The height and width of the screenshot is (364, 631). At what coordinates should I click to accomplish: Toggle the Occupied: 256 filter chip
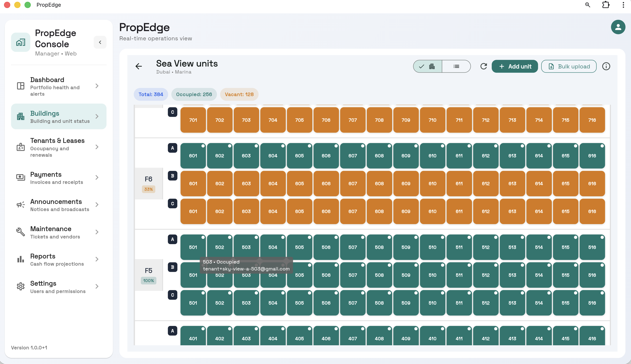pyautogui.click(x=194, y=94)
